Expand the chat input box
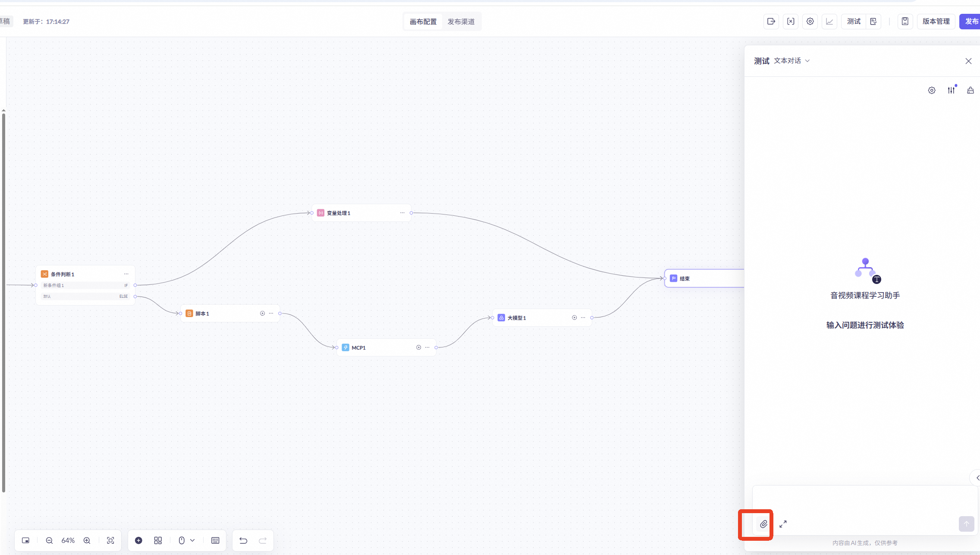980x555 pixels. coord(783,524)
